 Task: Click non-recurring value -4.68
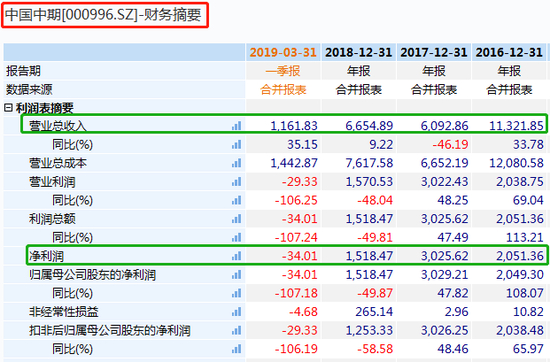click(303, 311)
